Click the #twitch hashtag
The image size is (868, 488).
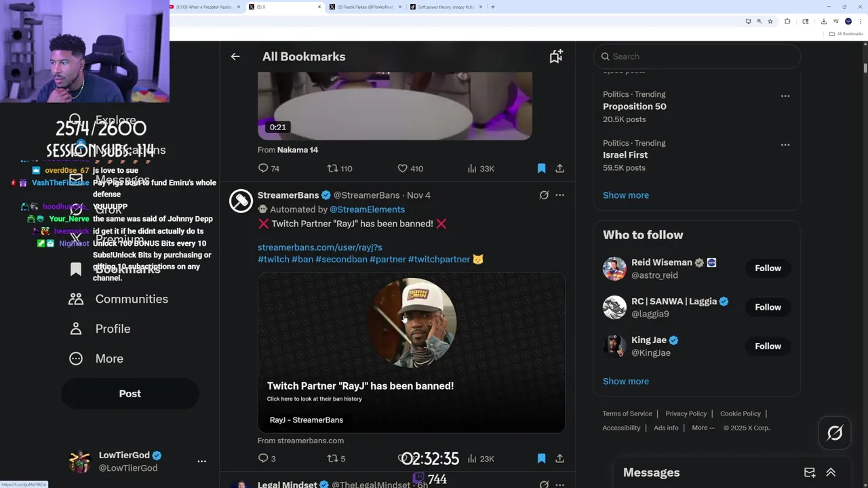pos(273,259)
